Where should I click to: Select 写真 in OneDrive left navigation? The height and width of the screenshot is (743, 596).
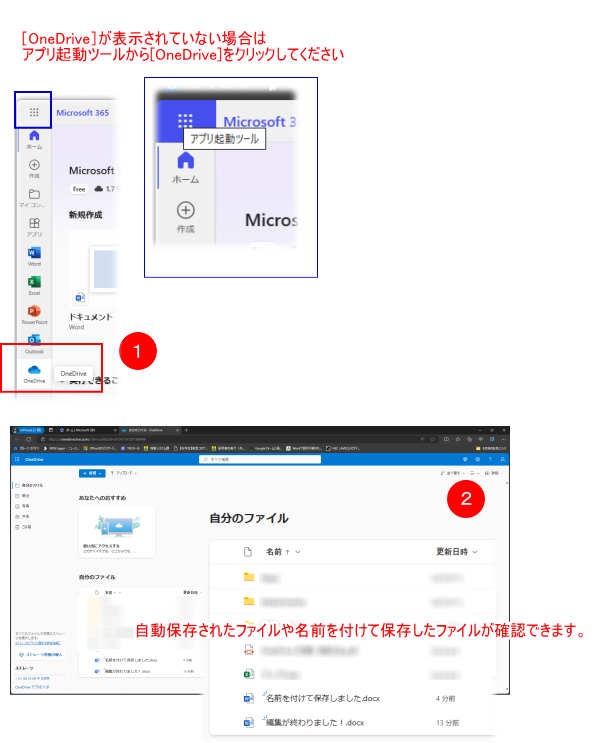coord(23,506)
